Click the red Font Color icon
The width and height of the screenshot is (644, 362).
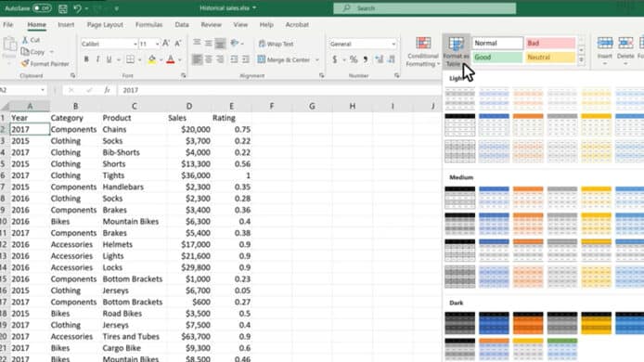coord(171,59)
